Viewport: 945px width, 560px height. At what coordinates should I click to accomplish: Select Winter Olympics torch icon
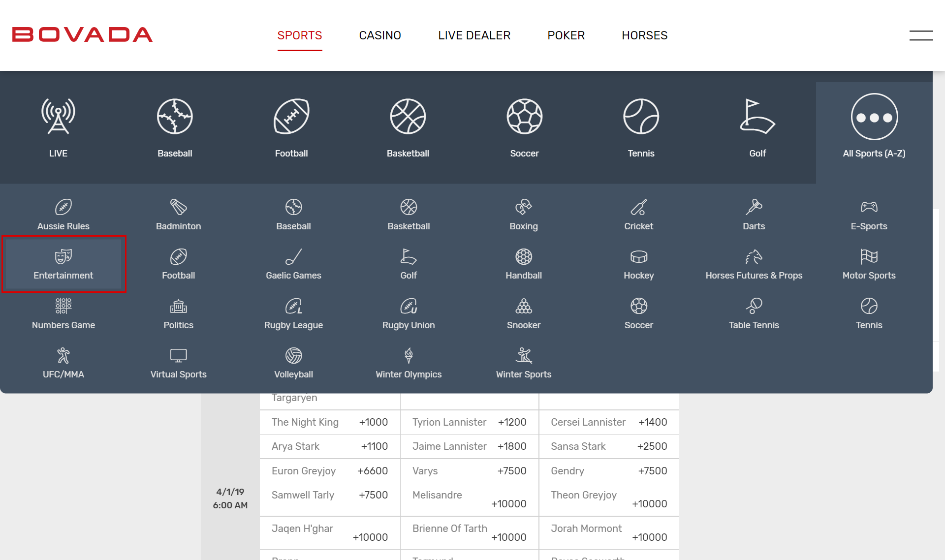(409, 355)
